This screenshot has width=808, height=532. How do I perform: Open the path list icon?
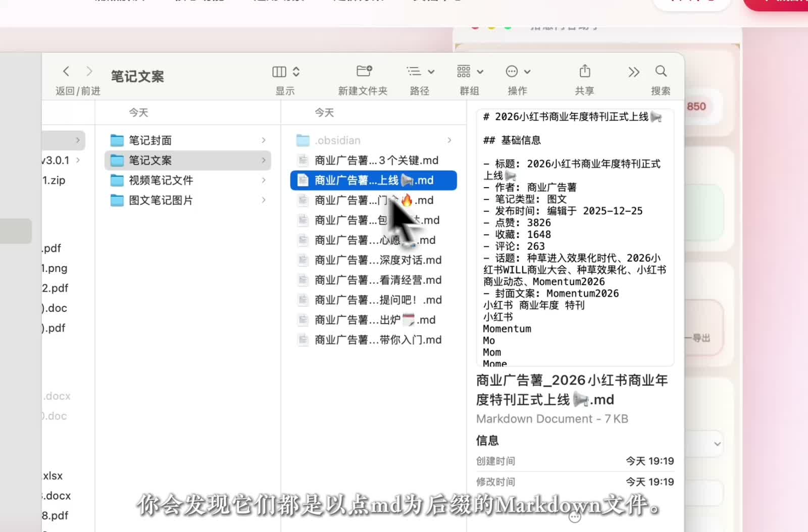[x=414, y=71]
